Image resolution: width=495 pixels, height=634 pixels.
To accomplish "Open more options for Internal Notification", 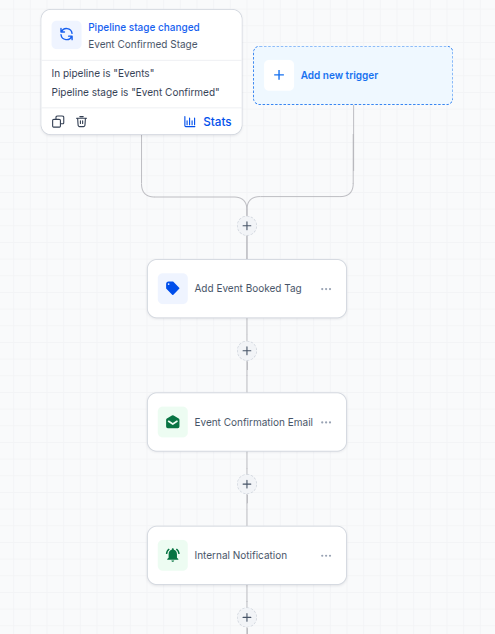I will 326,556.
